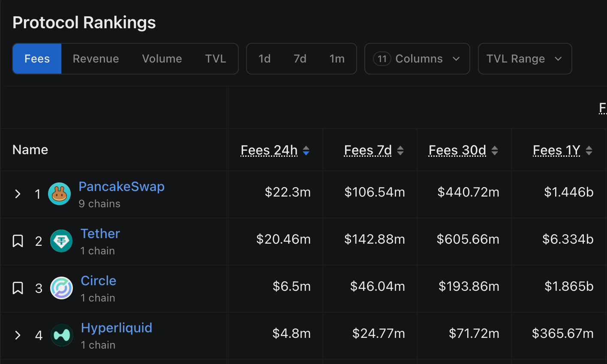607x364 pixels.
Task: Click the $1.446b 1Y fees cell
Action: [x=569, y=192]
